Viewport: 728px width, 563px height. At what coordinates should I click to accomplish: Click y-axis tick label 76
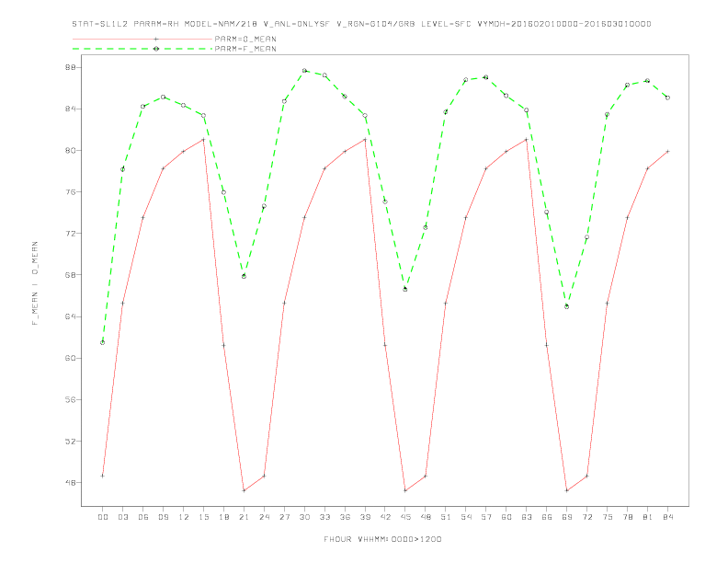(x=70, y=192)
